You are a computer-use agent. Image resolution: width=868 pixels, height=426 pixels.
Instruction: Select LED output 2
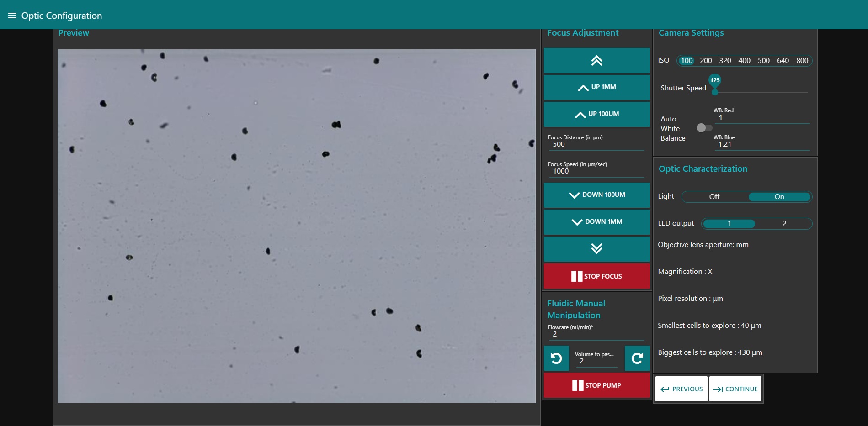point(784,224)
